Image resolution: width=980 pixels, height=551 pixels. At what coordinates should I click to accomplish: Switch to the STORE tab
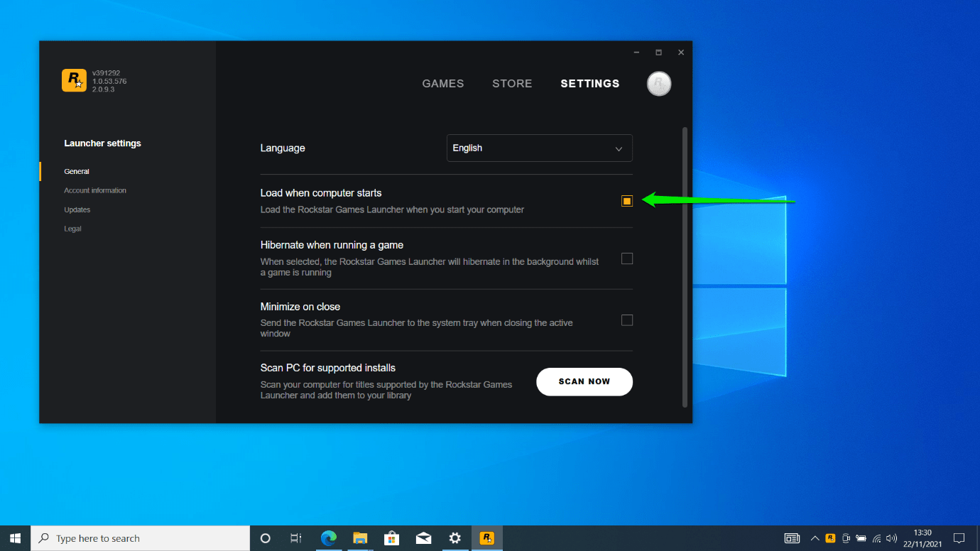[511, 84]
